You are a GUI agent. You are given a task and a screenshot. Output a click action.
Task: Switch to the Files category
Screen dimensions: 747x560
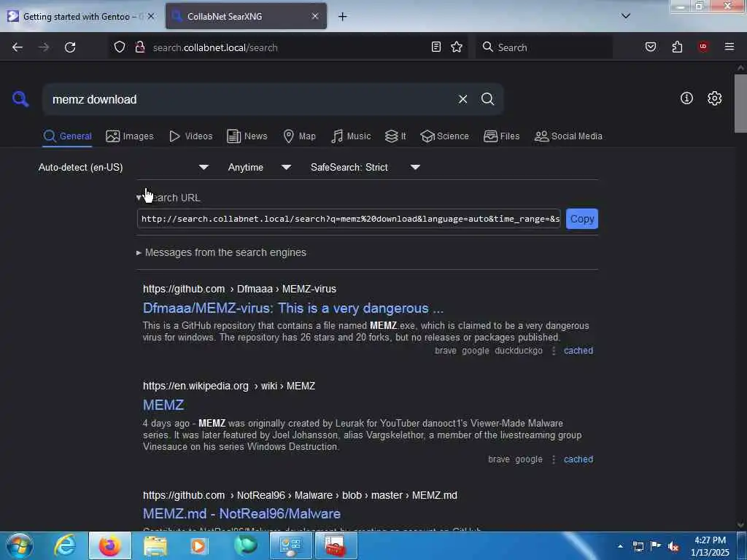tap(501, 136)
